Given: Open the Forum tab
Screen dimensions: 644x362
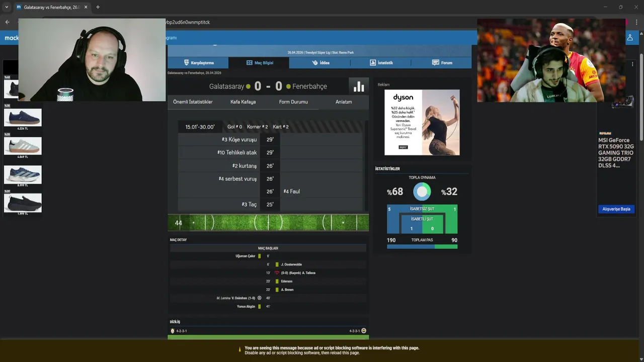Looking at the screenshot, I should [442, 63].
